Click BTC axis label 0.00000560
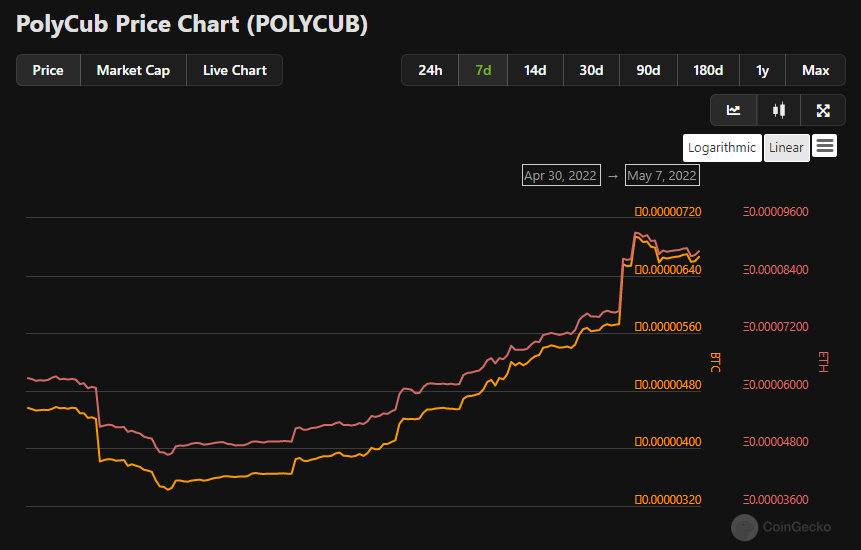Viewport: 861px width, 550px height. (x=668, y=327)
